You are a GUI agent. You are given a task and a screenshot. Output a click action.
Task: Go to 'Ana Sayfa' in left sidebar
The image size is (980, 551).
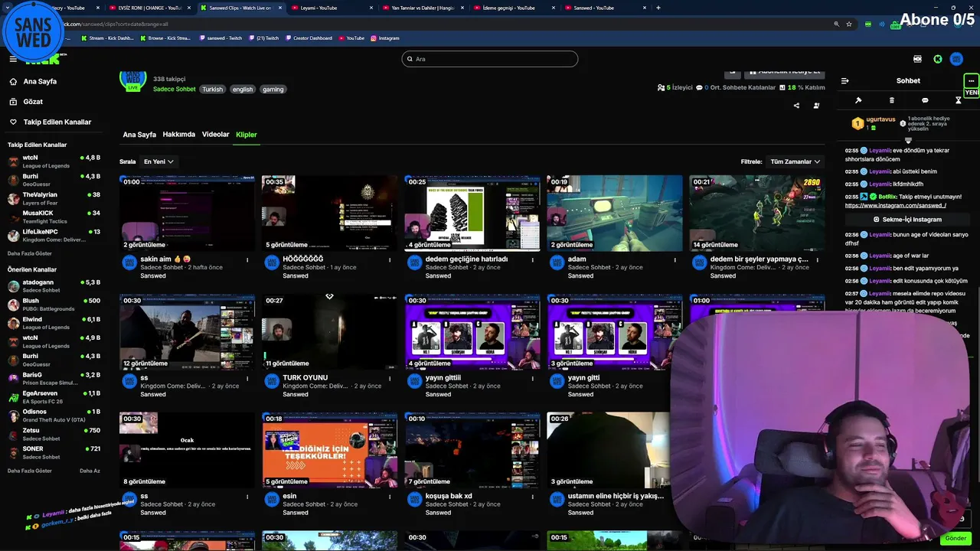(x=40, y=81)
